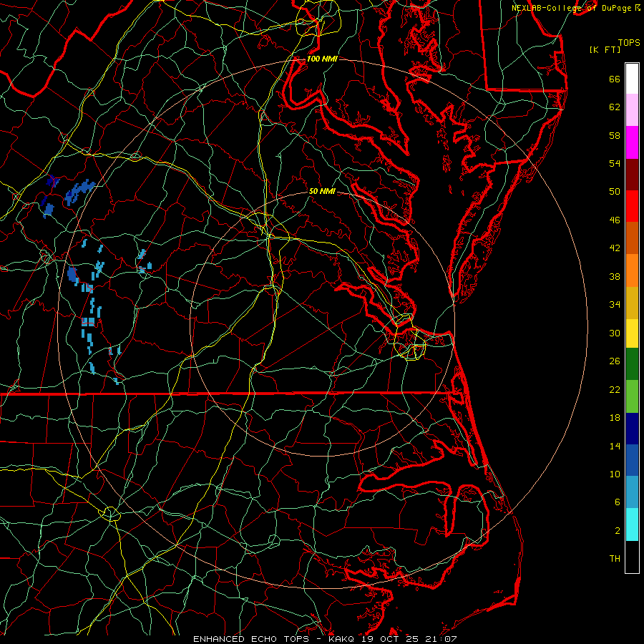Screen dimensions: 644x644
Task: Click the orange 42 K FT swatch
Action: click(632, 270)
